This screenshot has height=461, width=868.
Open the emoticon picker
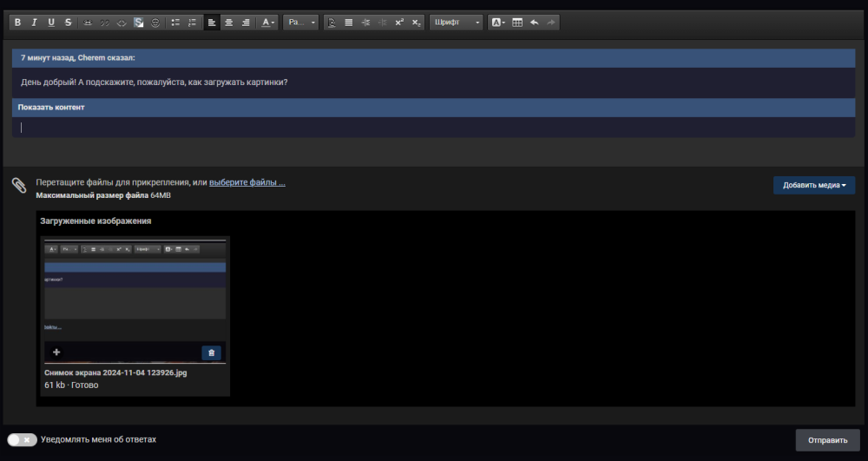(x=155, y=23)
